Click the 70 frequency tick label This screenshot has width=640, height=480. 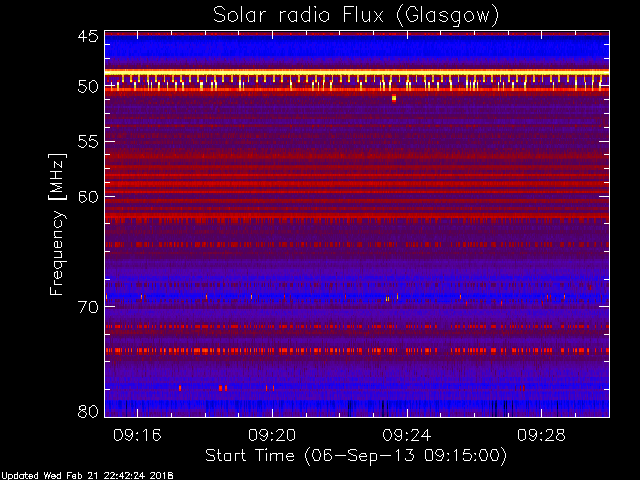click(88, 307)
